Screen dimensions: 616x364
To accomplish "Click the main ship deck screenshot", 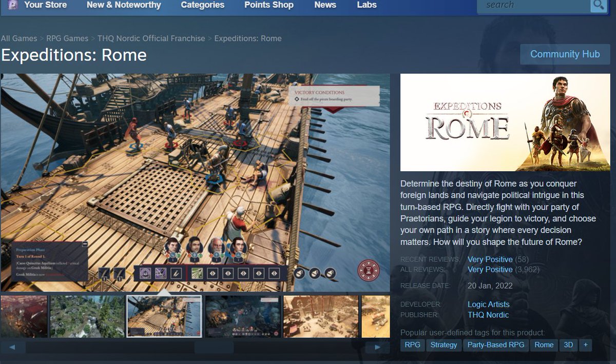I will point(196,183).
